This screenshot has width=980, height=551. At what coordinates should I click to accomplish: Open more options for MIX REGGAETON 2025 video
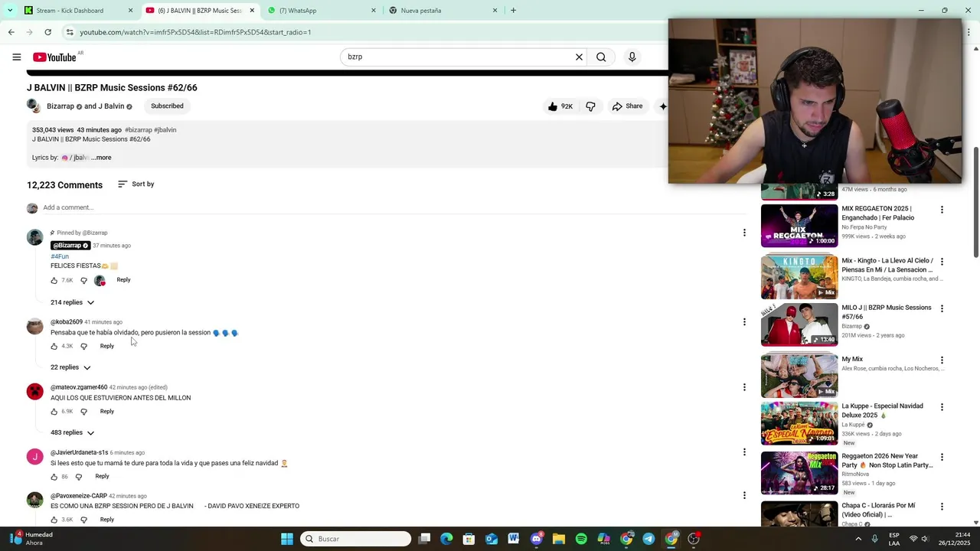(x=942, y=210)
